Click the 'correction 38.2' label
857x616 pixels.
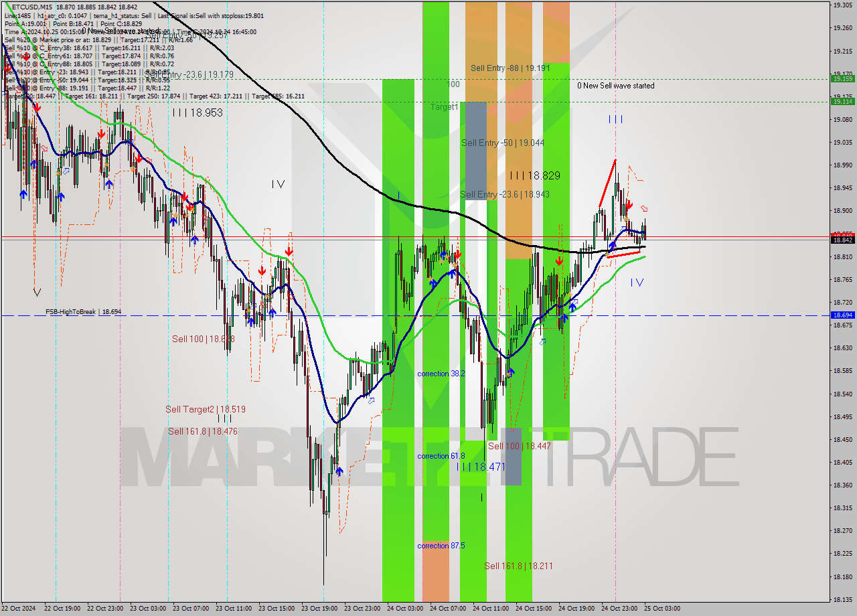441,374
